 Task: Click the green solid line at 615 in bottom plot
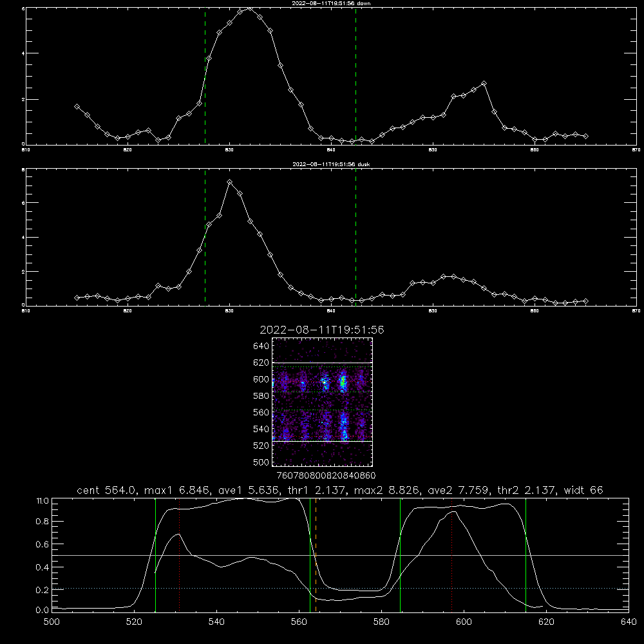pos(526,555)
